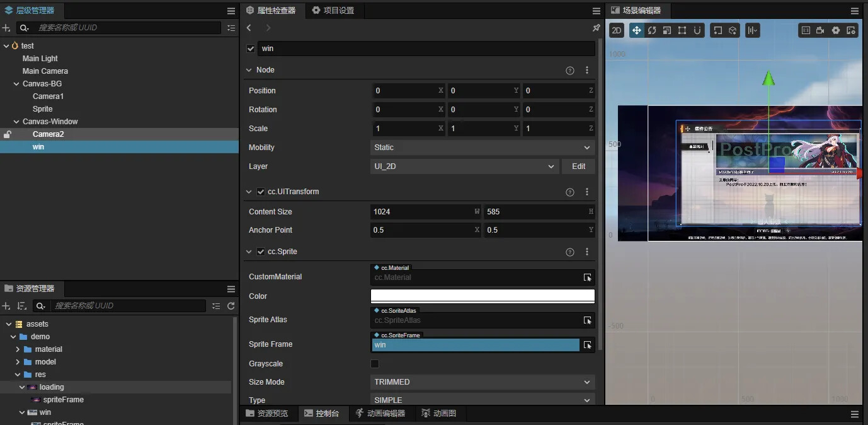The width and height of the screenshot is (868, 425).
Task: Open the 动画编辑器 tab
Action: coord(380,414)
